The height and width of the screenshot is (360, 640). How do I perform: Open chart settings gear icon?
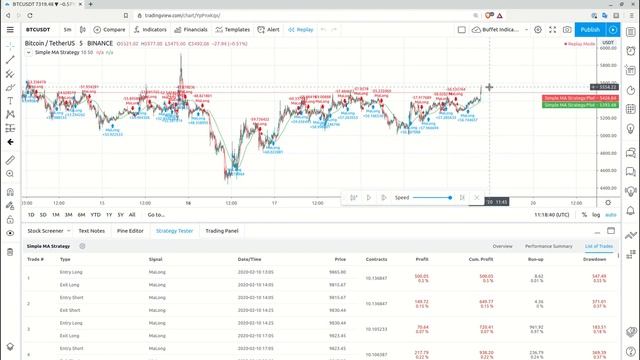538,30
